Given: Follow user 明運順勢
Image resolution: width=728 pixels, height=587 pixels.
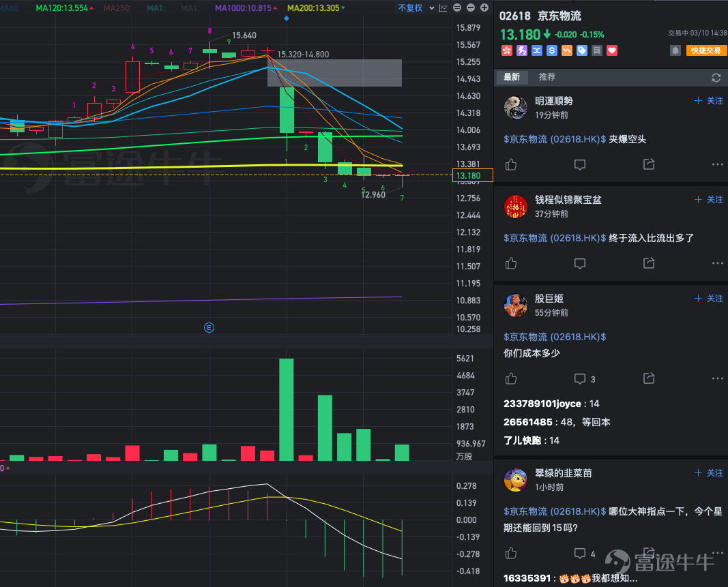Looking at the screenshot, I should pyautogui.click(x=709, y=101).
